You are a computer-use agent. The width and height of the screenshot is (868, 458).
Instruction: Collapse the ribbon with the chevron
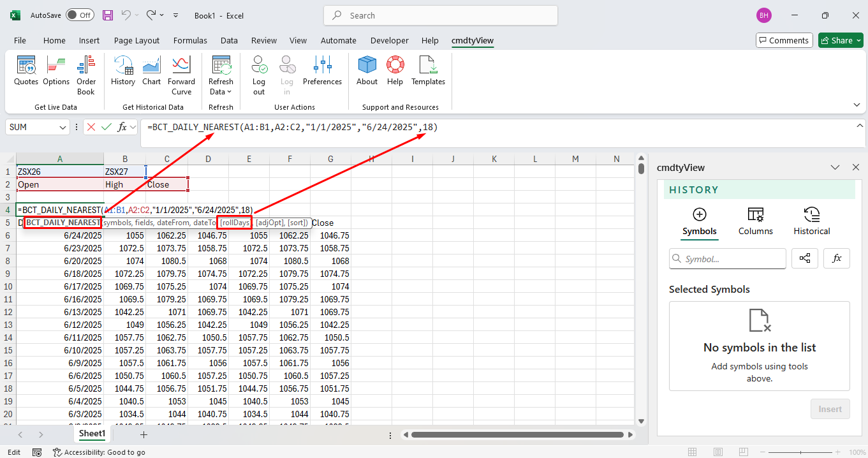pyautogui.click(x=857, y=105)
